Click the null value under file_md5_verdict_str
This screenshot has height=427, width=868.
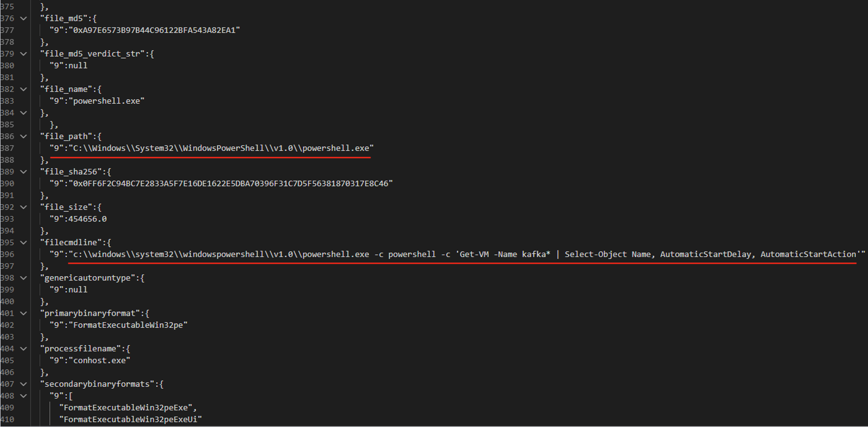(x=78, y=65)
